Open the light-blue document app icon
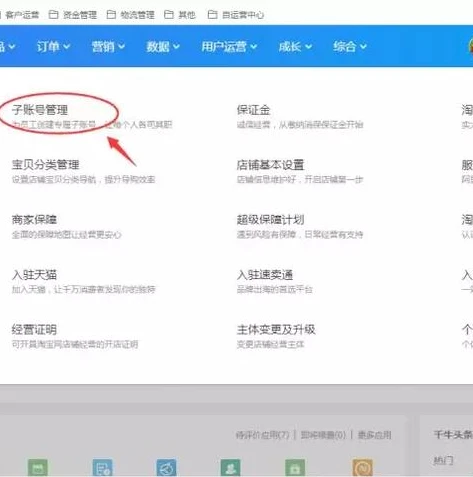 102,468
